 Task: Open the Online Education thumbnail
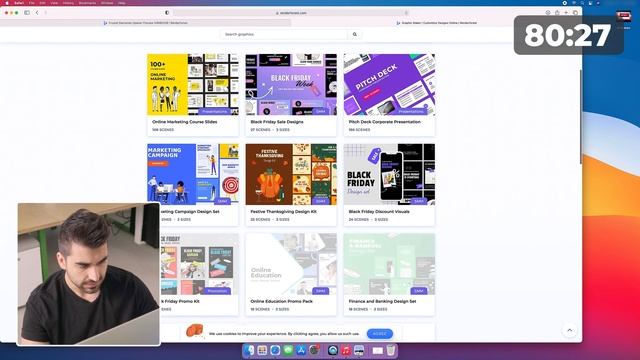(291, 264)
